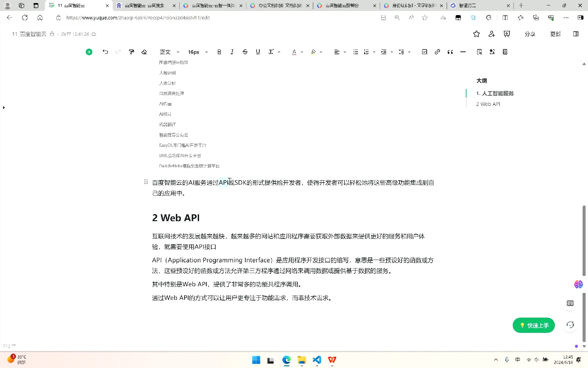Viewport: 588px width, 368px height.
Task: Switch to 身份证识别 browser tab
Action: (x=414, y=5)
